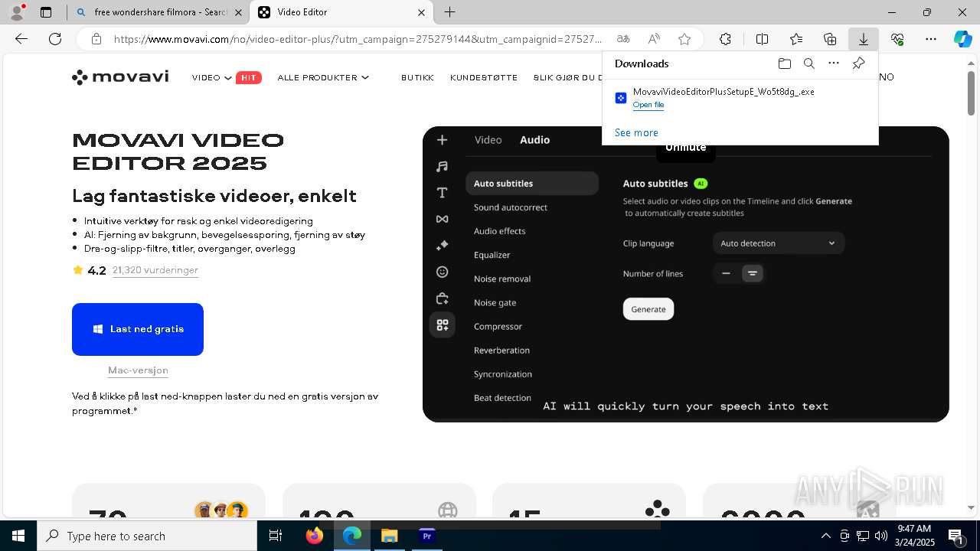Image resolution: width=980 pixels, height=551 pixels.
Task: Switch to the Video tab in editor
Action: coord(488,140)
